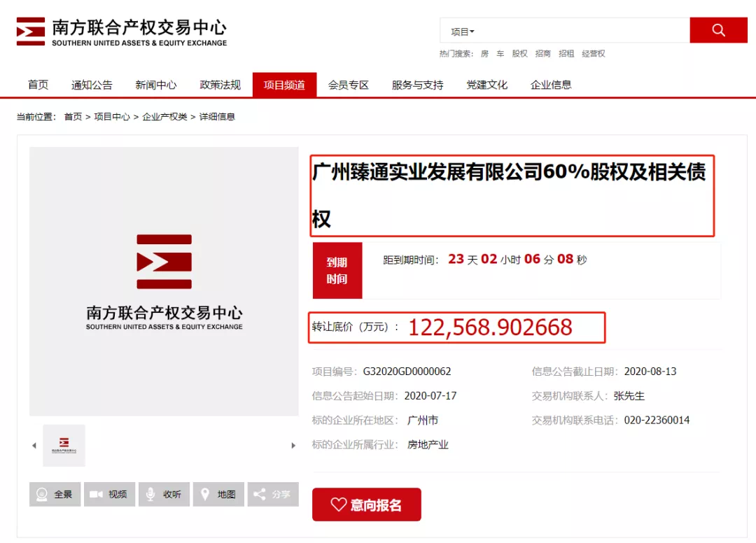
Task: Click the 企业产权类 breadcrumb link
Action: tap(164, 117)
